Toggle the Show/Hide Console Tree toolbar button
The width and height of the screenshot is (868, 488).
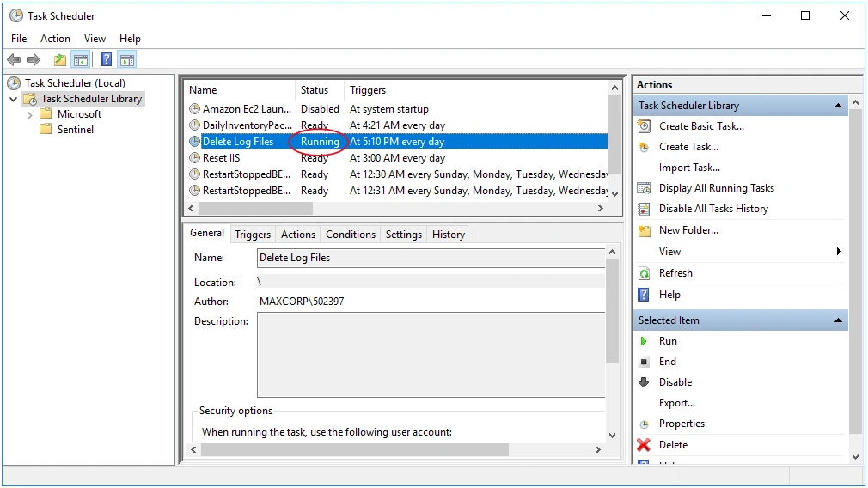click(81, 60)
